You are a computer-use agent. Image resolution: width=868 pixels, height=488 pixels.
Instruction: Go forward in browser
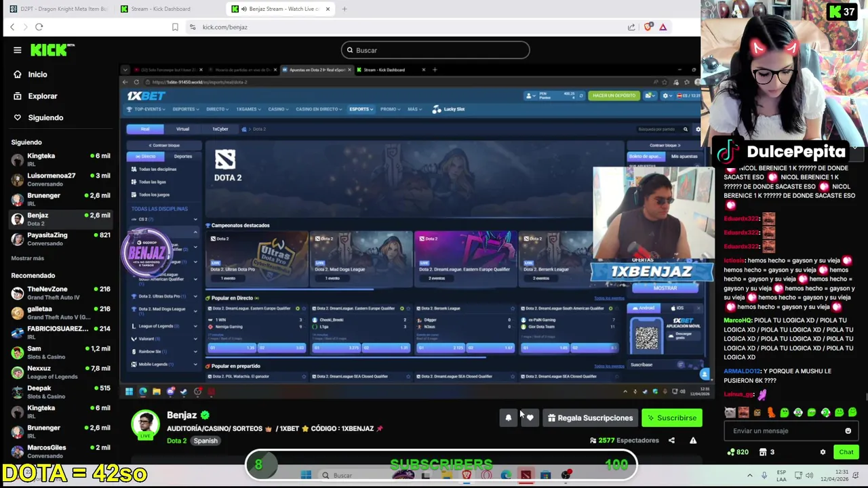(x=25, y=27)
